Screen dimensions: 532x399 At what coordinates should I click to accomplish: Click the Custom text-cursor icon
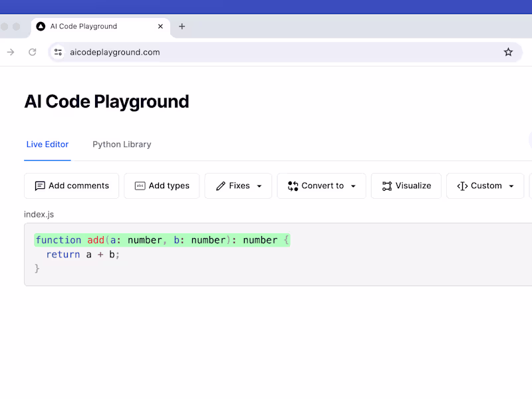point(462,186)
